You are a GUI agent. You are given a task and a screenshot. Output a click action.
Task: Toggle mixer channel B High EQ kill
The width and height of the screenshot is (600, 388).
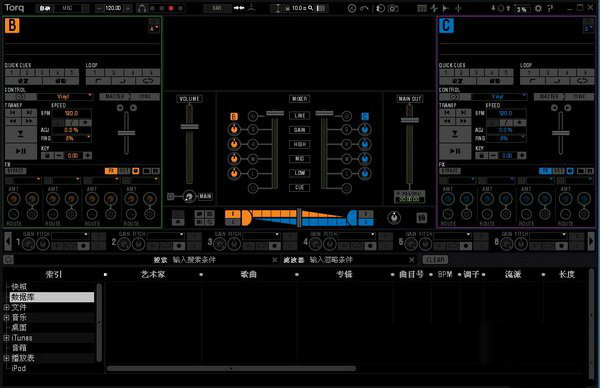(x=253, y=144)
